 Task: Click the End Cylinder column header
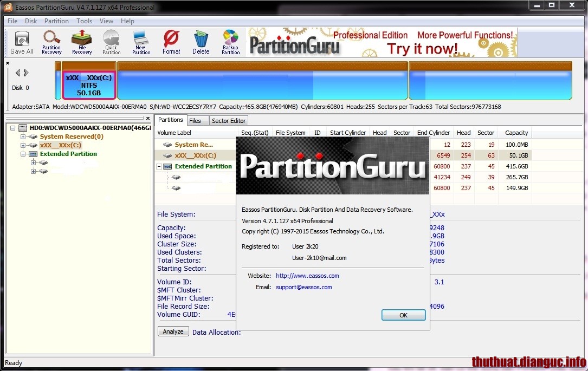433,133
